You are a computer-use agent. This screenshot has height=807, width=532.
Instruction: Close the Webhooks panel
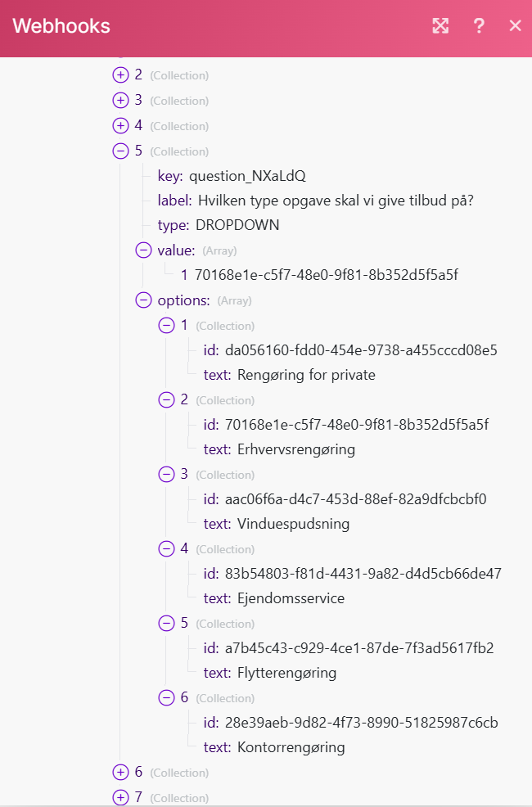(515, 26)
